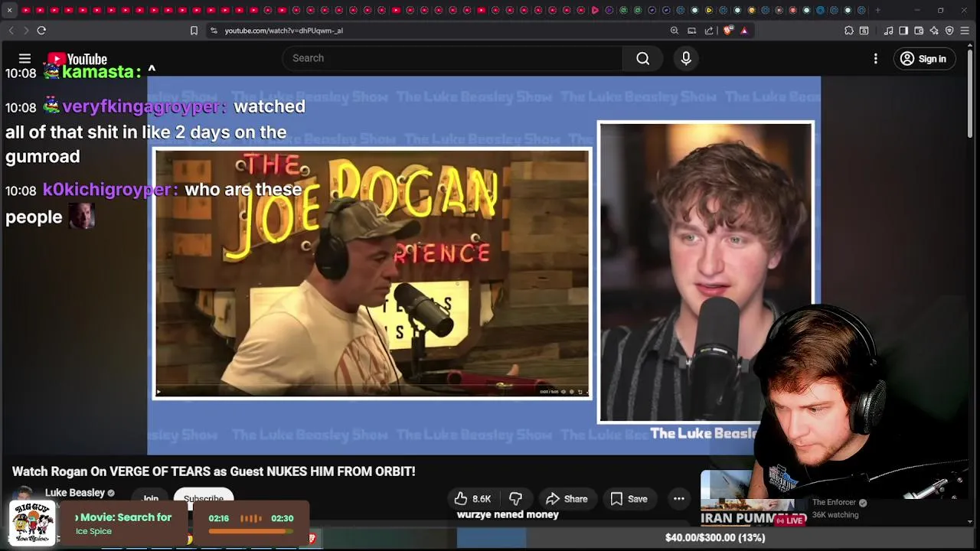Open the Brave Wallet icon
The image size is (980, 551).
point(919,31)
